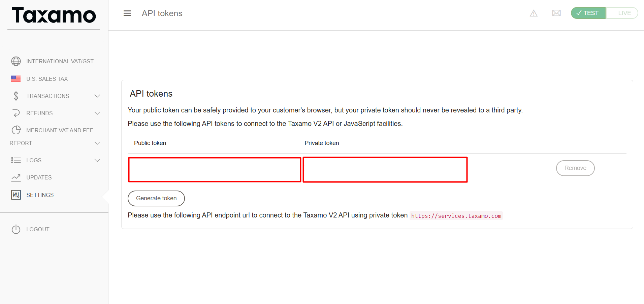Switch to LIVE mode
The height and width of the screenshot is (304, 644).
pos(622,13)
